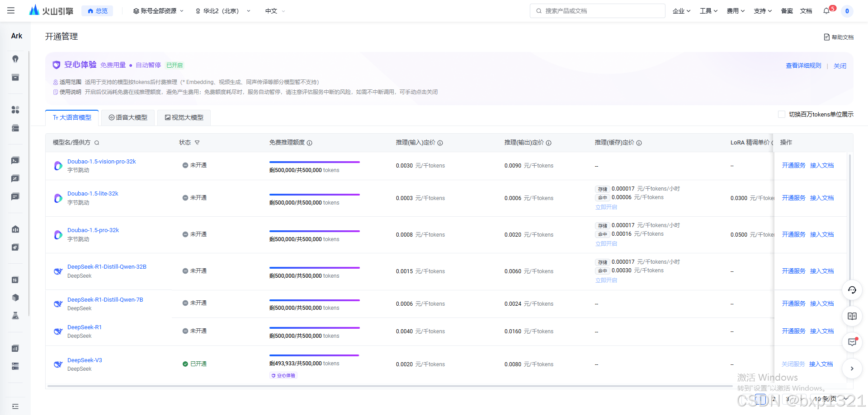This screenshot has height=415, width=868.
Task: Expand the 企业 menu
Action: pyautogui.click(x=681, y=11)
